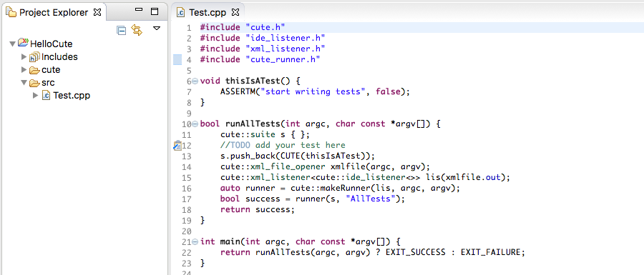Click the src folder icon

click(x=34, y=83)
